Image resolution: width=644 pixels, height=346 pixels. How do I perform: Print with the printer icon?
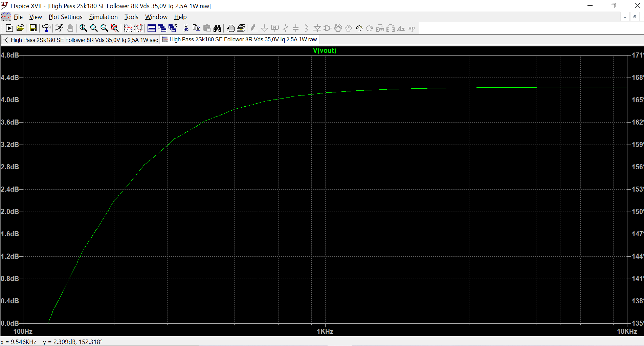[231, 28]
